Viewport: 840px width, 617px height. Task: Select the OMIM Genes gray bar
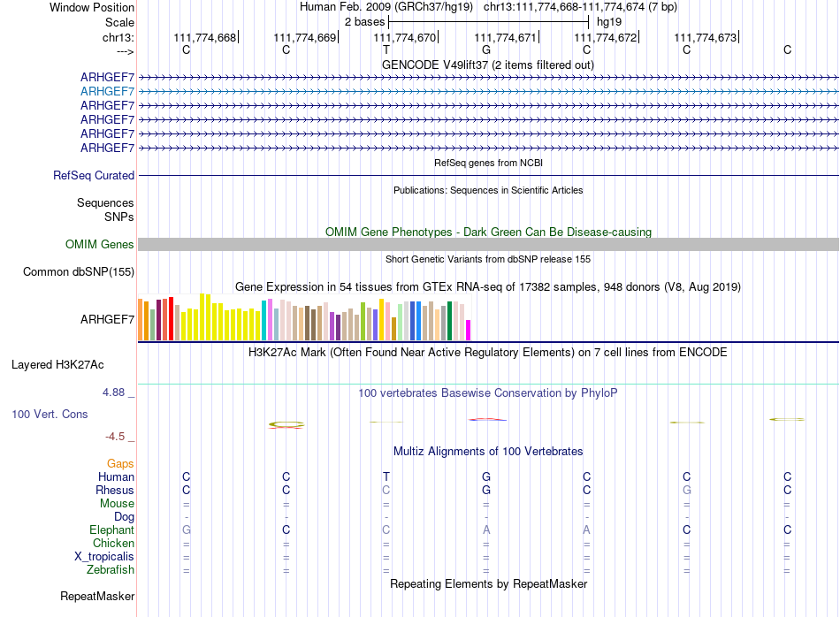(x=488, y=244)
